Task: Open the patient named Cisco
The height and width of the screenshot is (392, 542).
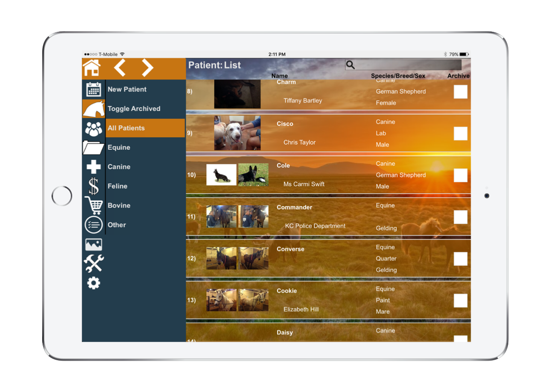Action: (x=285, y=124)
